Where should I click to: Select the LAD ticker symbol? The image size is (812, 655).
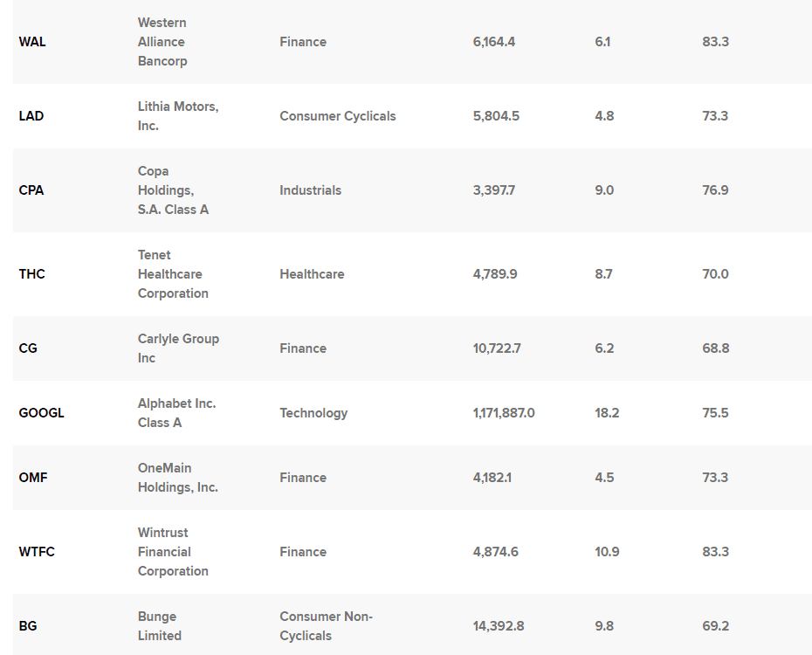(x=32, y=116)
